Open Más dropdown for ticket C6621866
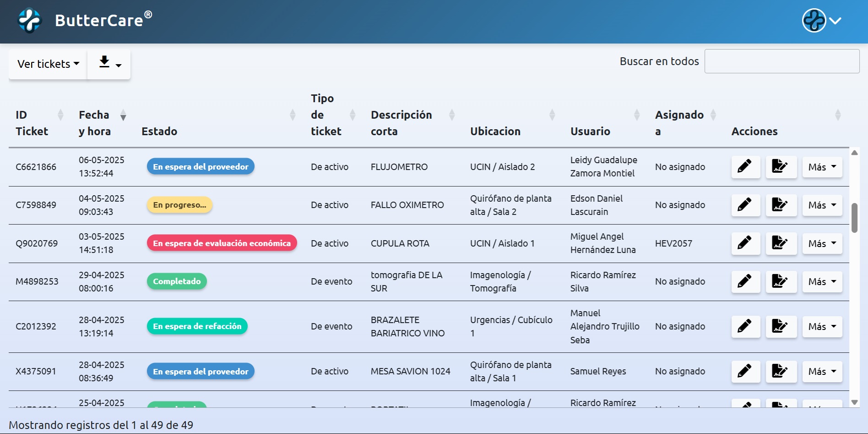The height and width of the screenshot is (434, 868). click(822, 167)
